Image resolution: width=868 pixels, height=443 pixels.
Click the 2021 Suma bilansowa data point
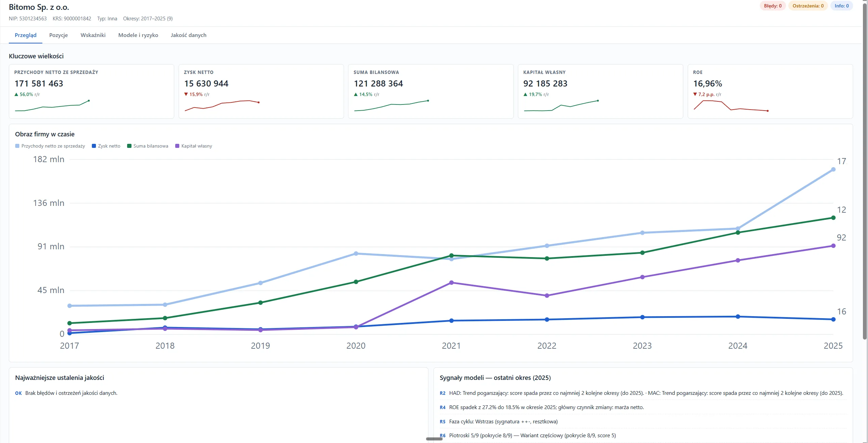451,255
